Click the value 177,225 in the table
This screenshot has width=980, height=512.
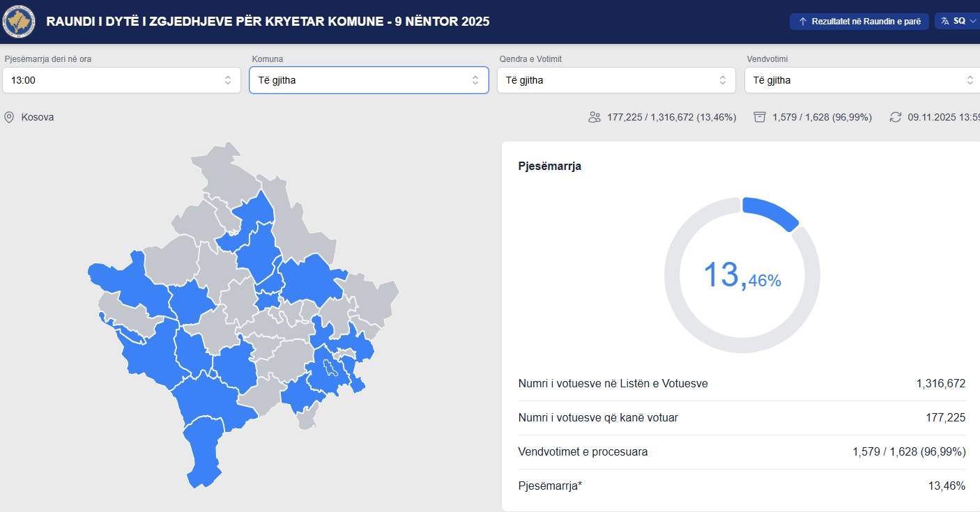(946, 418)
